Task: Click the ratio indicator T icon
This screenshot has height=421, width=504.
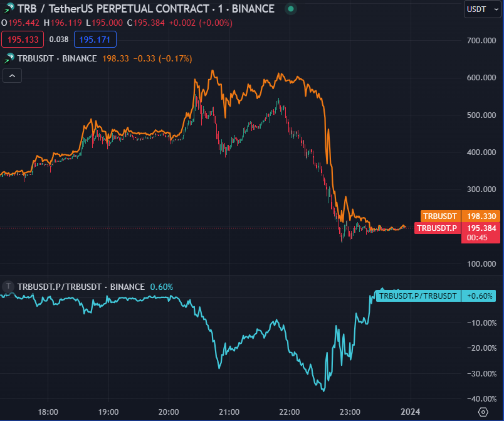Action: point(8,286)
